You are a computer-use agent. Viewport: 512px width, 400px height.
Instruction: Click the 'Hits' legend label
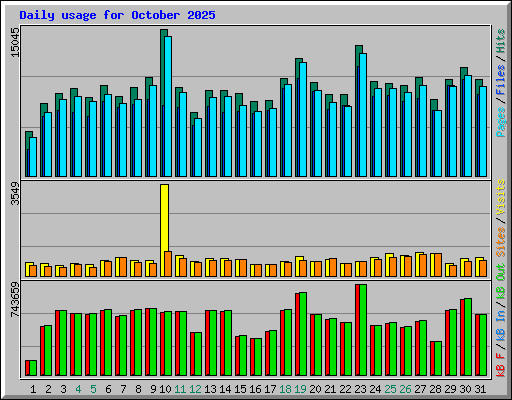pos(500,41)
